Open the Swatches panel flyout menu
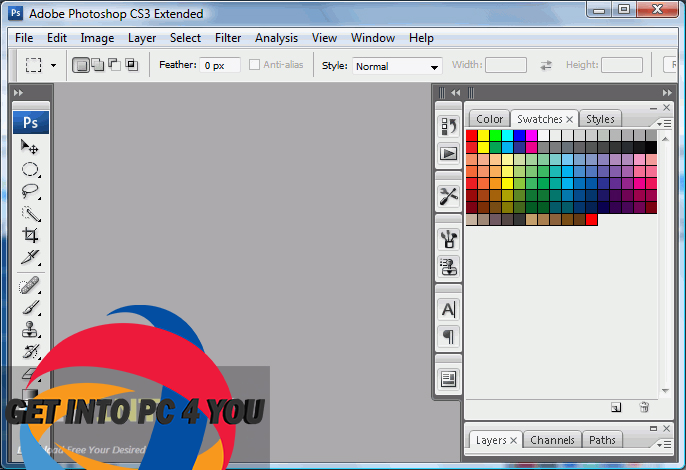The height and width of the screenshot is (470, 686). tap(663, 124)
